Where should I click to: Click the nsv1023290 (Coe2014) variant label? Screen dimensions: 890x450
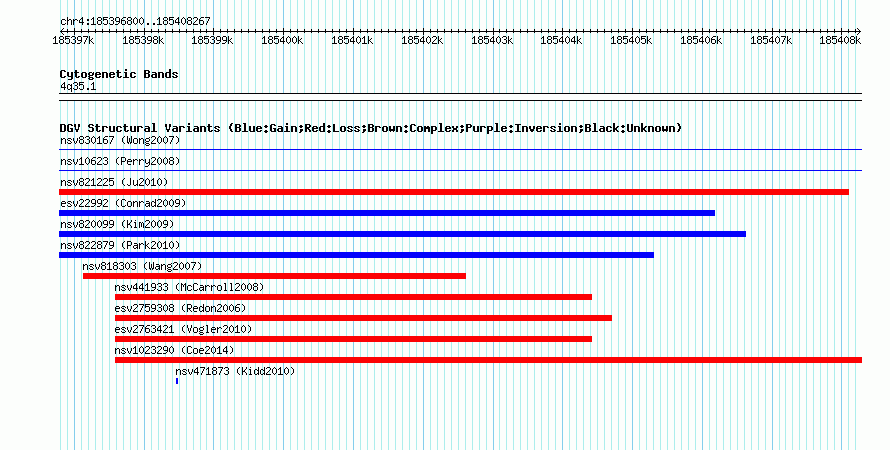coord(174,350)
